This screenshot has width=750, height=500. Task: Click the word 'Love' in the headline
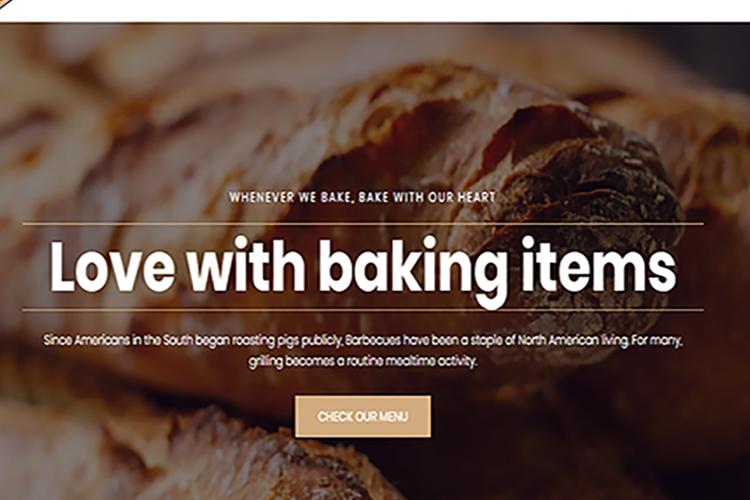(112, 266)
